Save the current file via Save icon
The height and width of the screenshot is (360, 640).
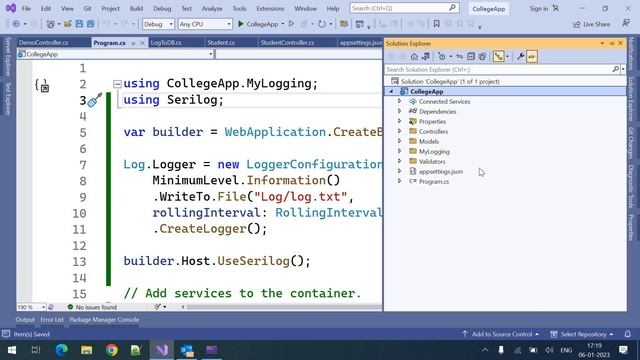(79, 24)
